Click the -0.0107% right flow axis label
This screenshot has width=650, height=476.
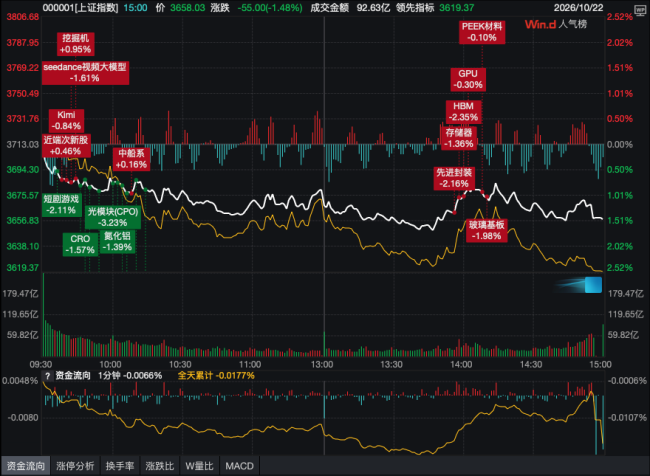(x=627, y=418)
